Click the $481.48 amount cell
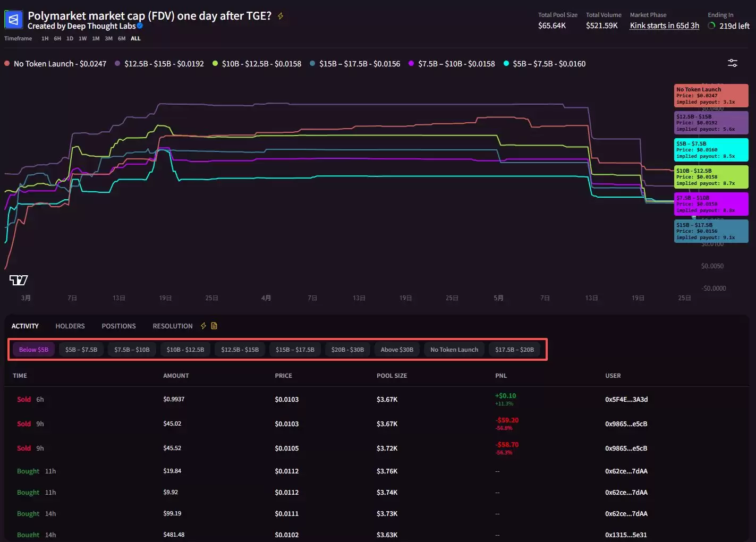 174,535
